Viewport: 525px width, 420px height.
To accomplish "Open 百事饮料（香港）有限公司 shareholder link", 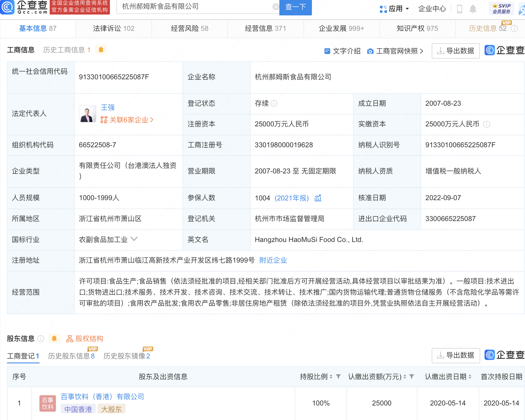I will pos(102,397).
